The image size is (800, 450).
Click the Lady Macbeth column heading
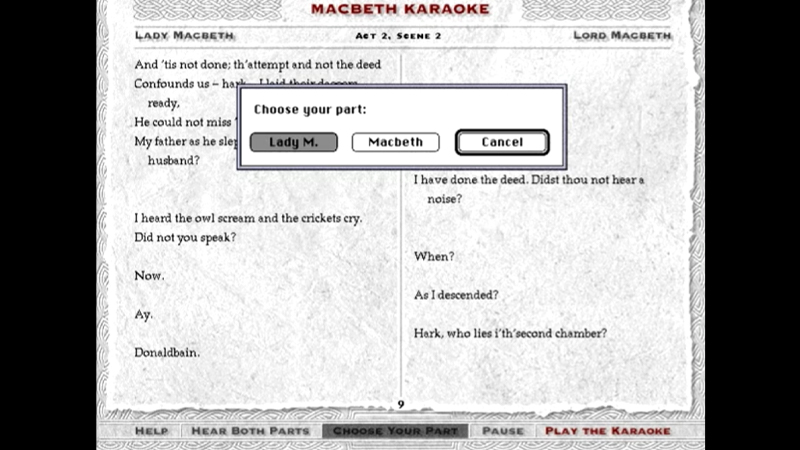point(184,35)
